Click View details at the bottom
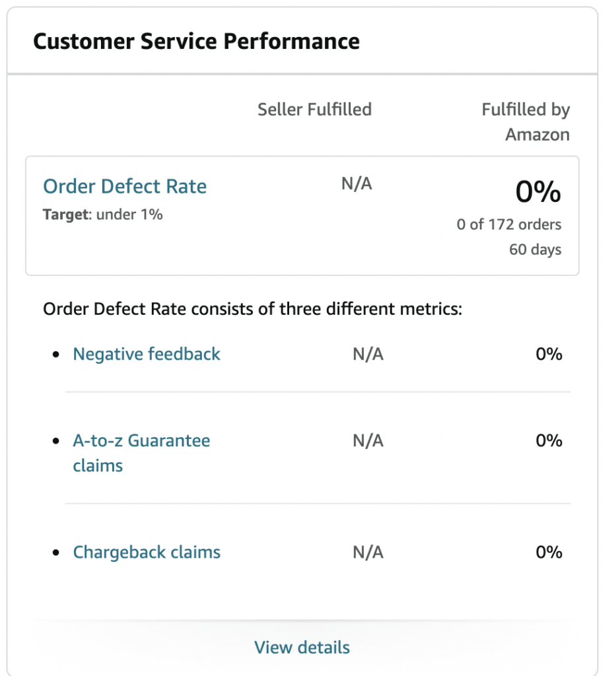This screenshot has width=616, height=676. tap(302, 648)
